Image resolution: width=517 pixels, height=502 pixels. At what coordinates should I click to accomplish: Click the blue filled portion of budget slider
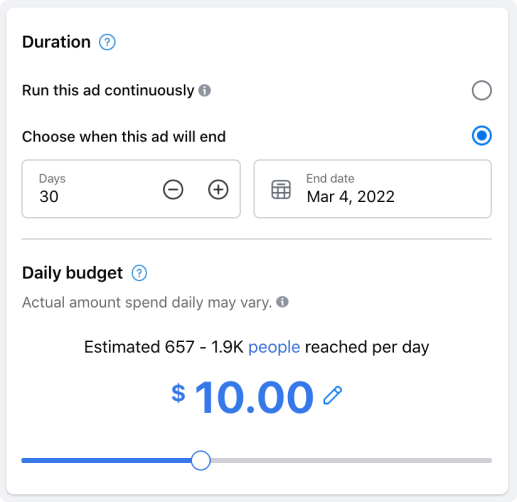tap(106, 460)
